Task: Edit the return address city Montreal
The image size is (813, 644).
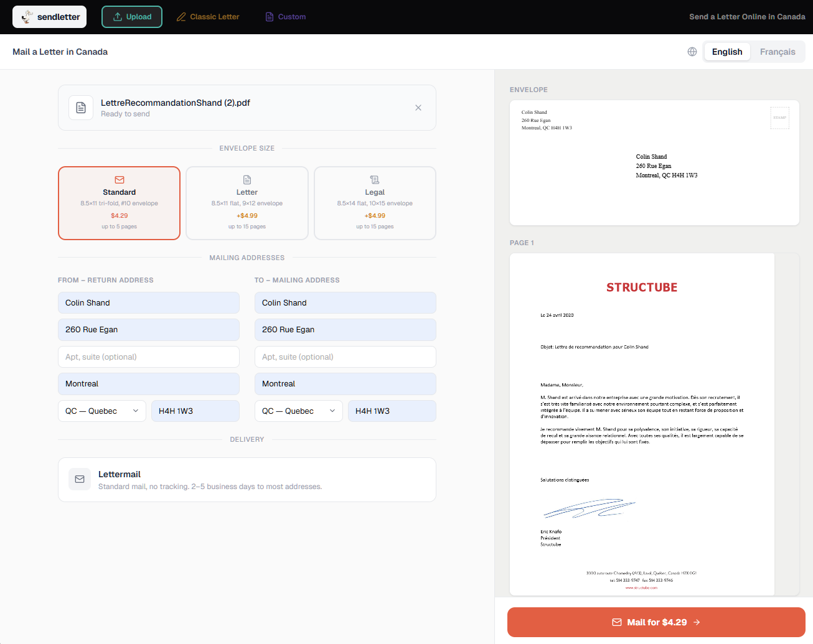Action: coord(149,384)
